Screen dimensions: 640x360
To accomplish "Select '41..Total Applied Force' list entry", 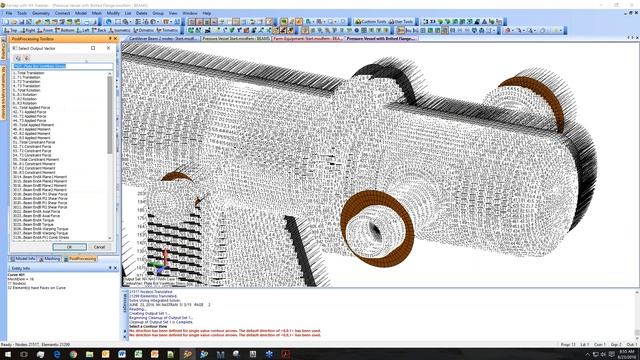I will click(31, 108).
